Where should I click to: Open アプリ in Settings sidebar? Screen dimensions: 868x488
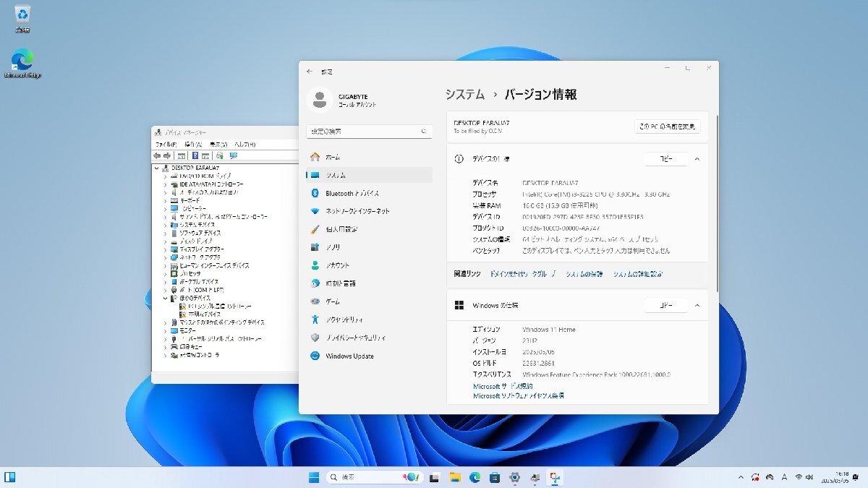pos(369,247)
